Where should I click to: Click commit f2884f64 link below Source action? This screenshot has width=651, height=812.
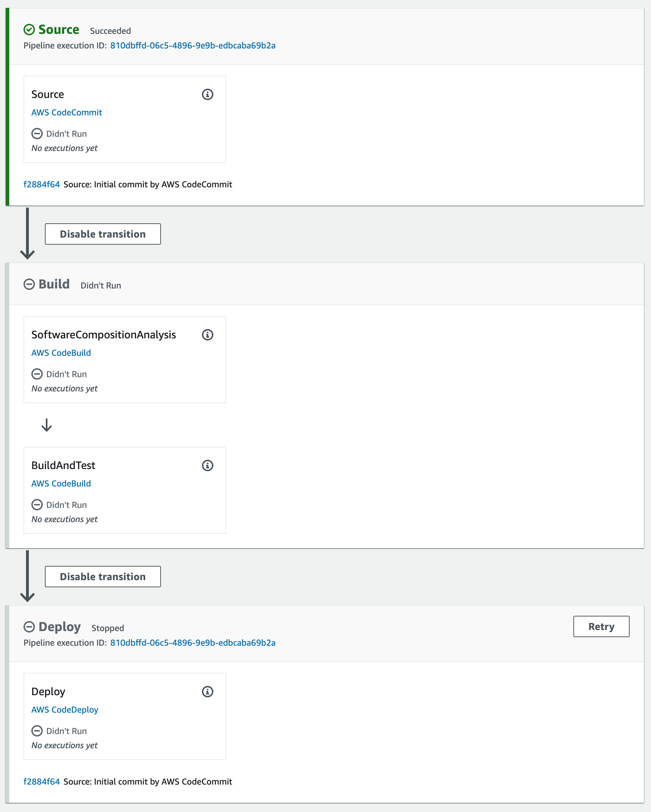click(x=41, y=184)
